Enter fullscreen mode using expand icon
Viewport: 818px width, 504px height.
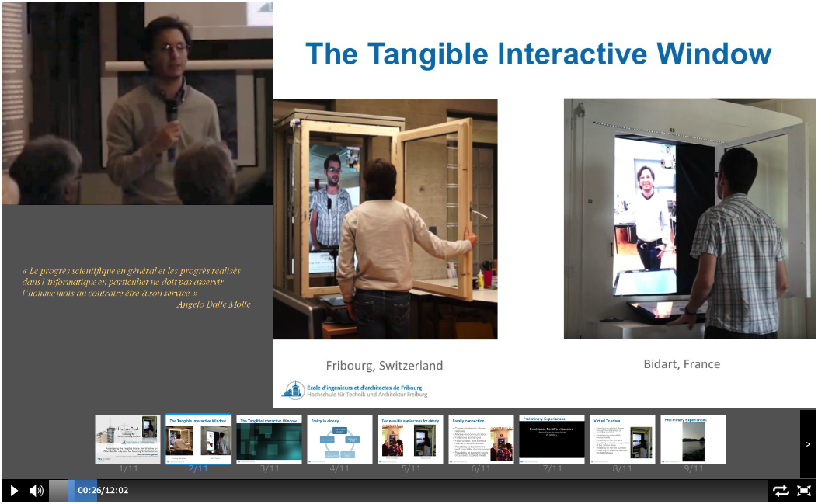804,491
